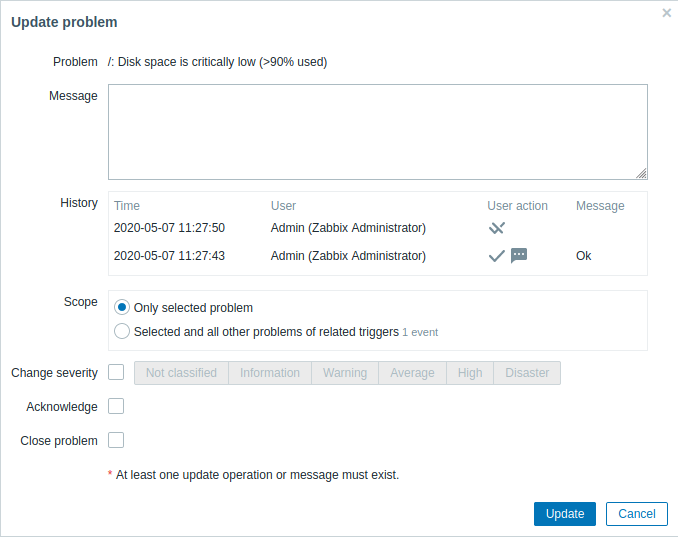The width and height of the screenshot is (678, 537).
Task: Select Disaster severity level
Action: (x=527, y=373)
